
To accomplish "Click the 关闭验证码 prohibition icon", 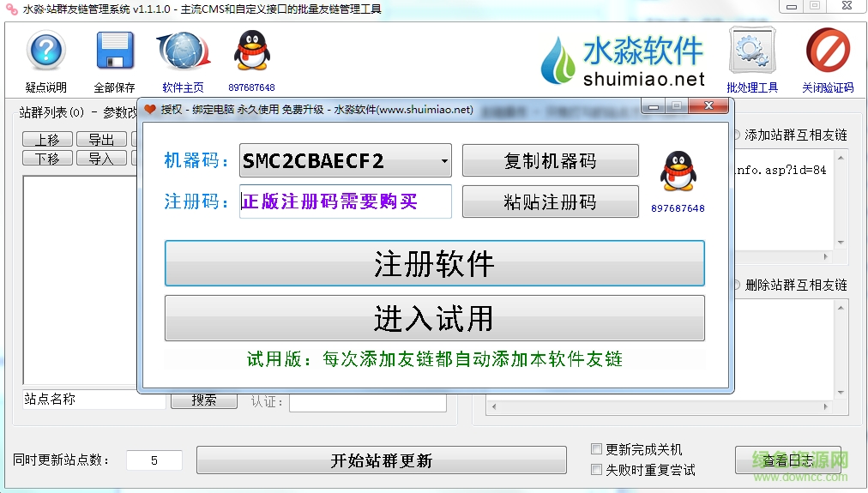I will coord(828,51).
